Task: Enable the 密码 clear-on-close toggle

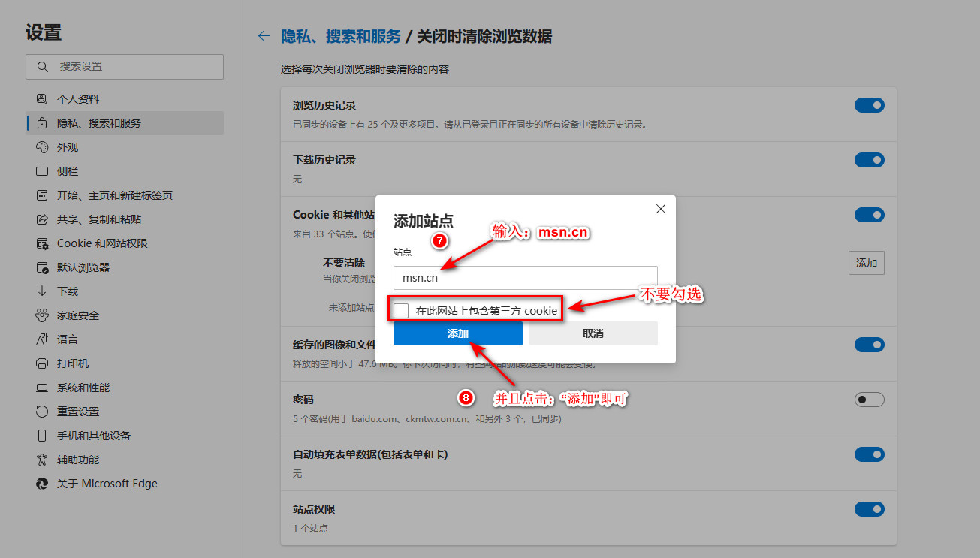Action: (x=869, y=400)
